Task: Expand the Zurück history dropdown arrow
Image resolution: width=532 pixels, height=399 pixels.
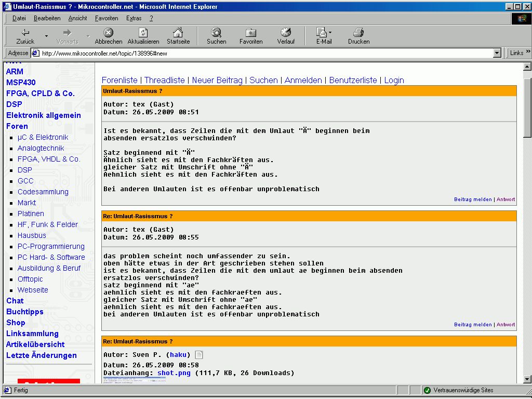Action: click(46, 36)
